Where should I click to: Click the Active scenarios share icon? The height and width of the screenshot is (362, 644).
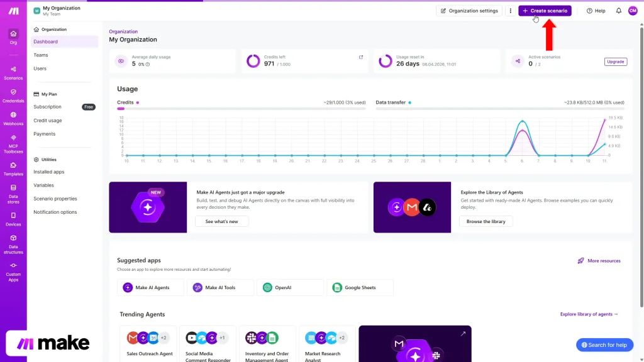pos(518,61)
